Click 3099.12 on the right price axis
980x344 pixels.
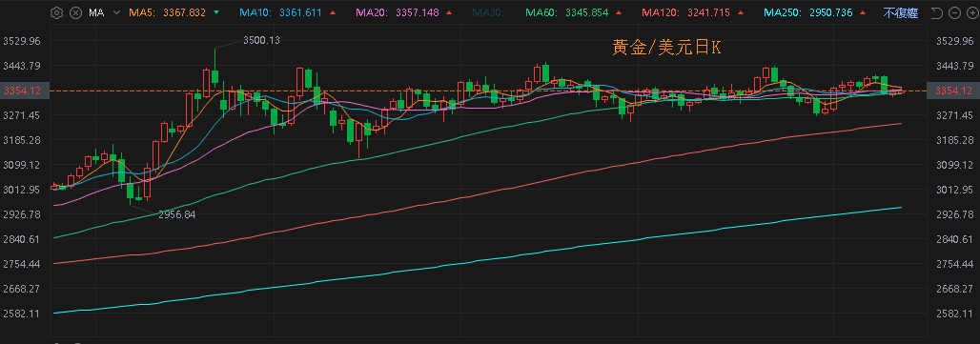pyautogui.click(x=954, y=165)
